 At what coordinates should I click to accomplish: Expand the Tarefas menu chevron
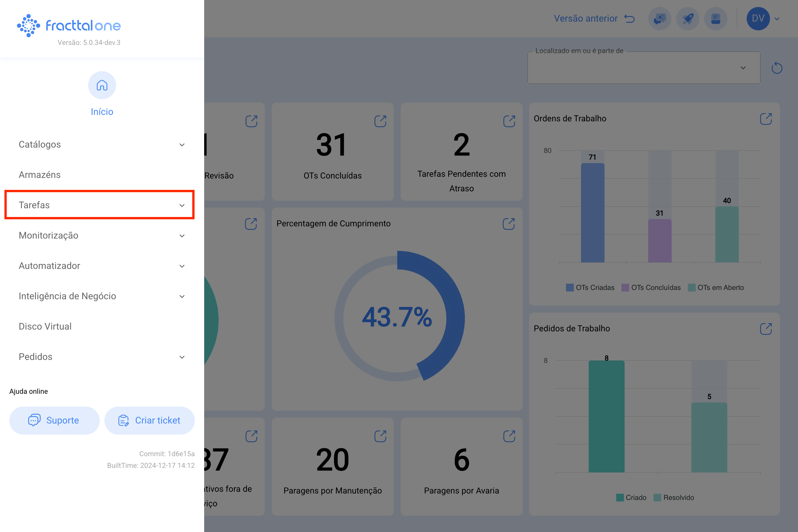click(182, 205)
